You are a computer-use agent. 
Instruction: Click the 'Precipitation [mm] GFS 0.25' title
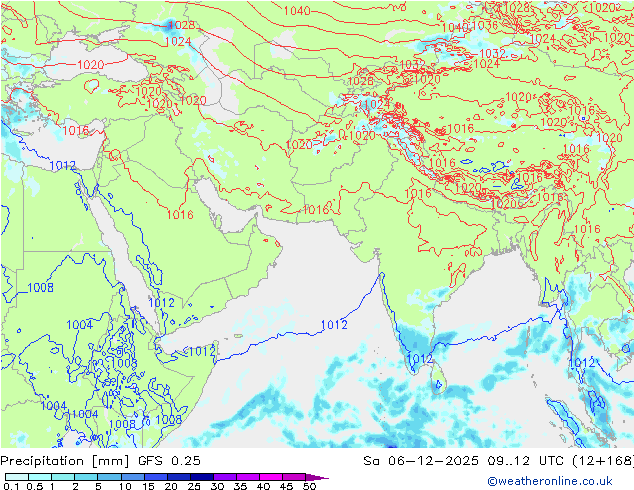(x=100, y=460)
